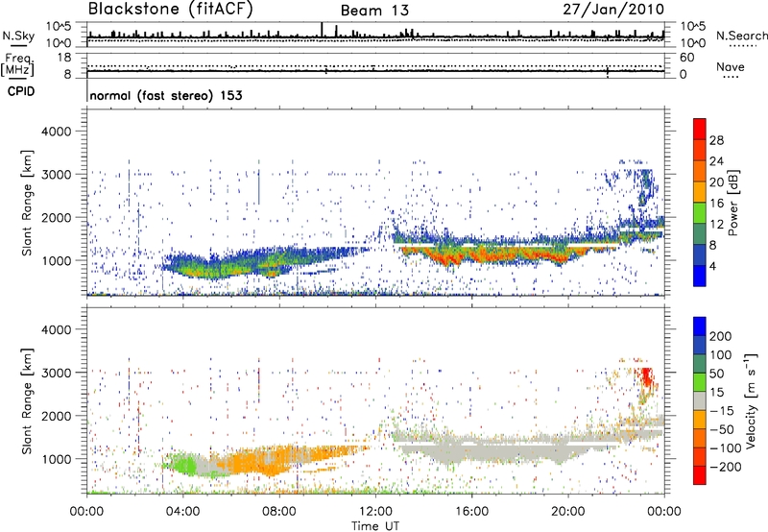
Task: Click the "Velocity [m s-1]" colorbar title
Action: click(750, 400)
